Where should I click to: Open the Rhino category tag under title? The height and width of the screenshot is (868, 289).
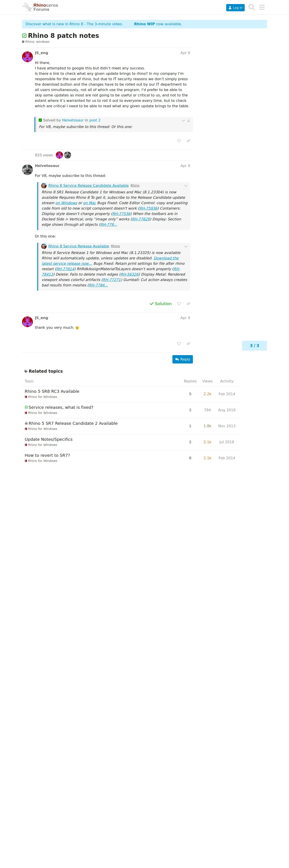click(28, 42)
